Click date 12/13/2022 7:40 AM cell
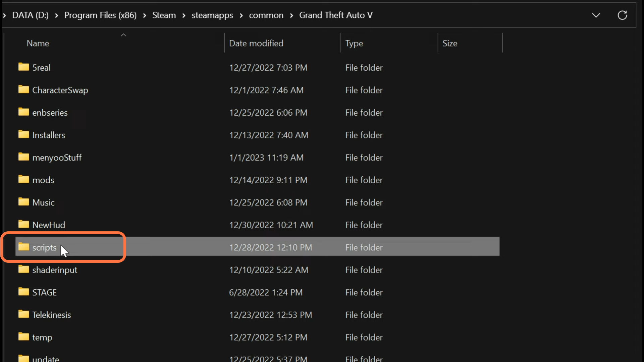The image size is (644, 362). pyautogui.click(x=268, y=135)
